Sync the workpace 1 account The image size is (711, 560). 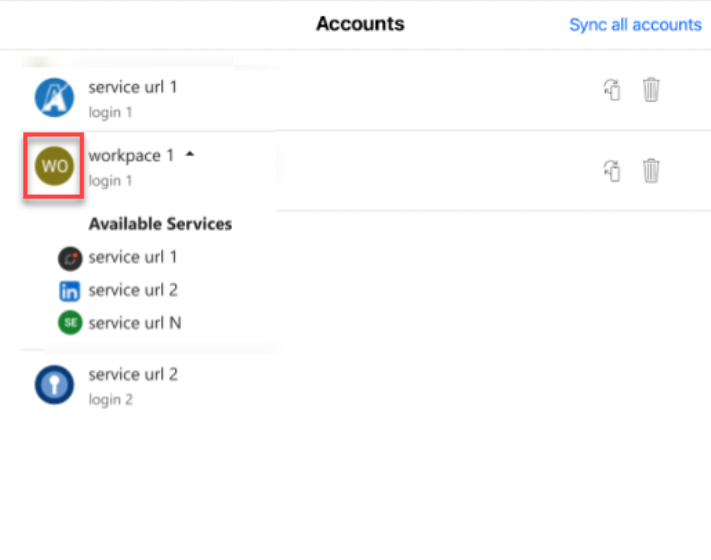pos(613,171)
